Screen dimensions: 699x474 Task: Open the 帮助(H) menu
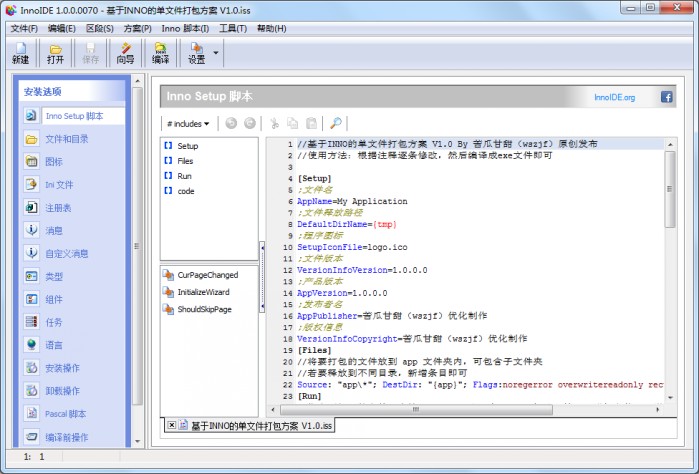271,29
